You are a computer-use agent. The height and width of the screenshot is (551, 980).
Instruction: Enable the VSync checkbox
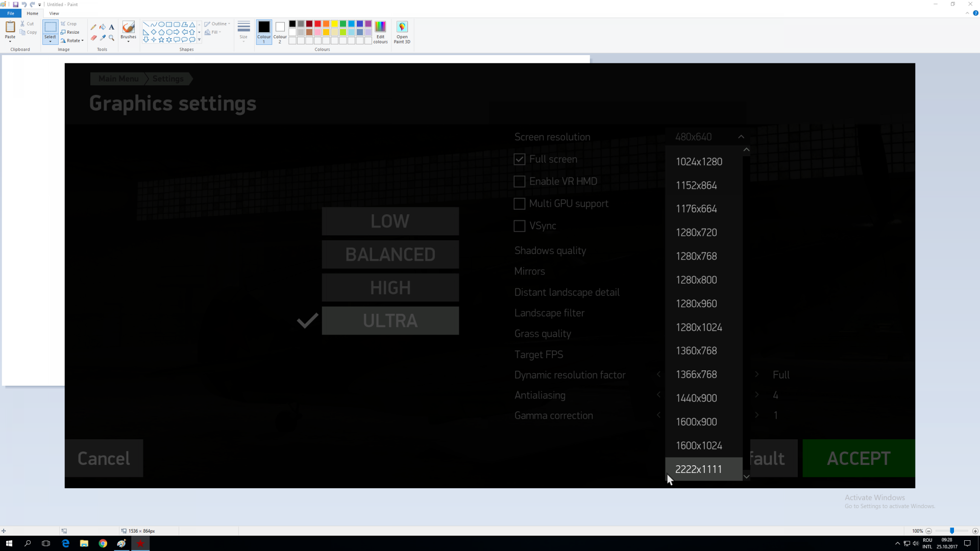[x=519, y=226]
